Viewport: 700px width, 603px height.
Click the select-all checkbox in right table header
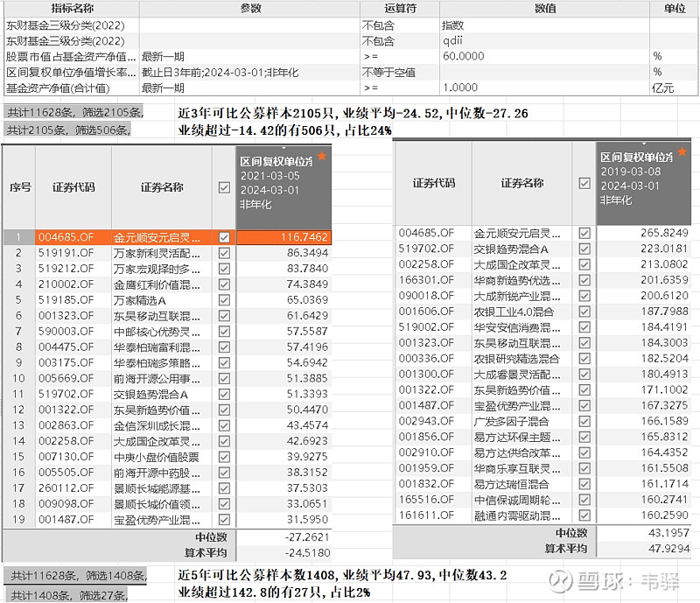click(584, 182)
